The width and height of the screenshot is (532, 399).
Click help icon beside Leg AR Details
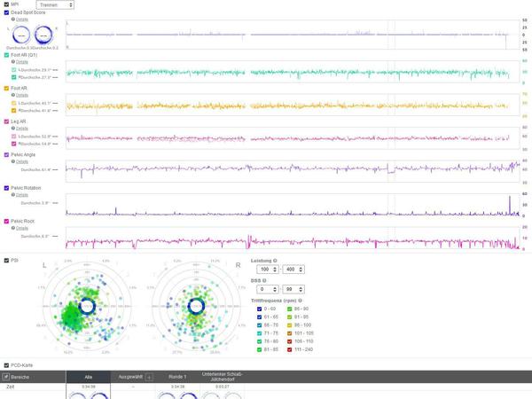tap(13, 129)
